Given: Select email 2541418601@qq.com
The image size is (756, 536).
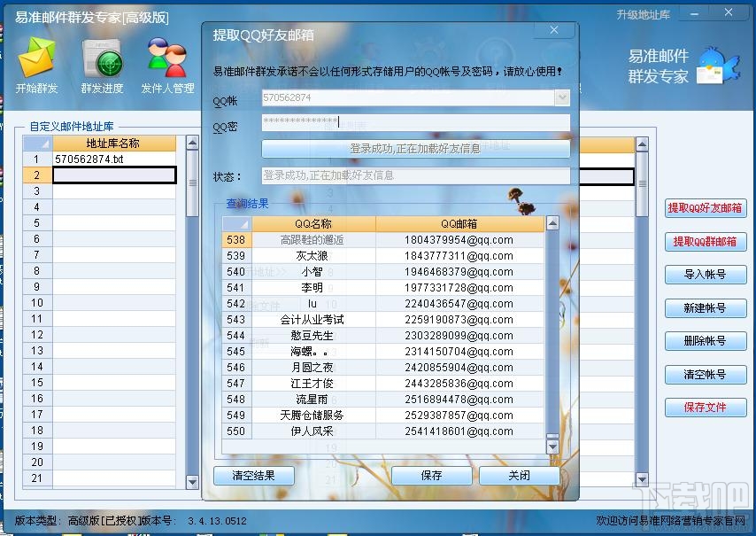Looking at the screenshot, I should click(459, 431).
